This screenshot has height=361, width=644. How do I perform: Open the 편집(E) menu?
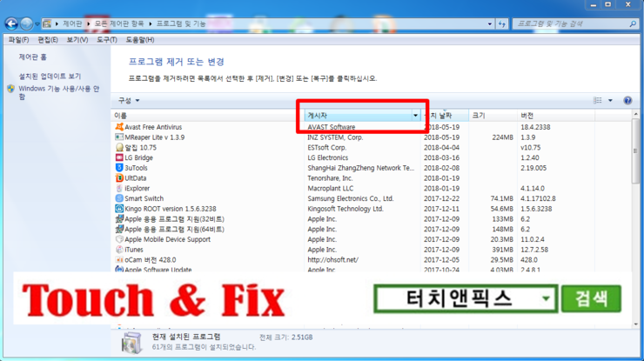coord(48,40)
